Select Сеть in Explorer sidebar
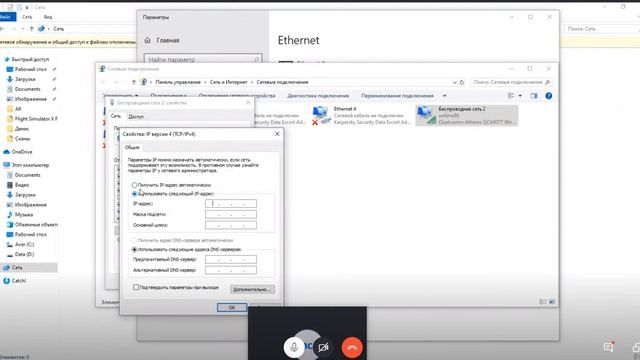640x360 pixels. 29,268
